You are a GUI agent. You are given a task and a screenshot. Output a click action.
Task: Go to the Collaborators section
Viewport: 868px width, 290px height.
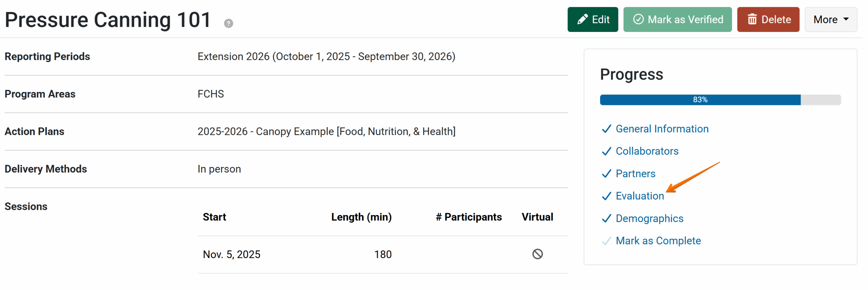[647, 151]
